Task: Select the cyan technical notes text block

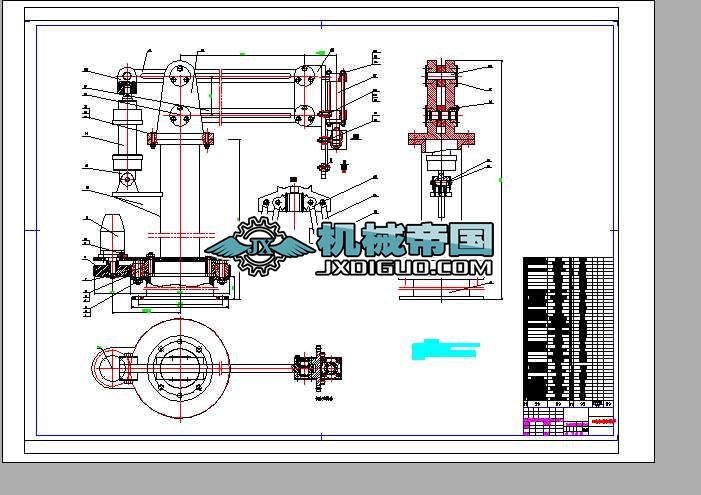Action: click(x=446, y=349)
